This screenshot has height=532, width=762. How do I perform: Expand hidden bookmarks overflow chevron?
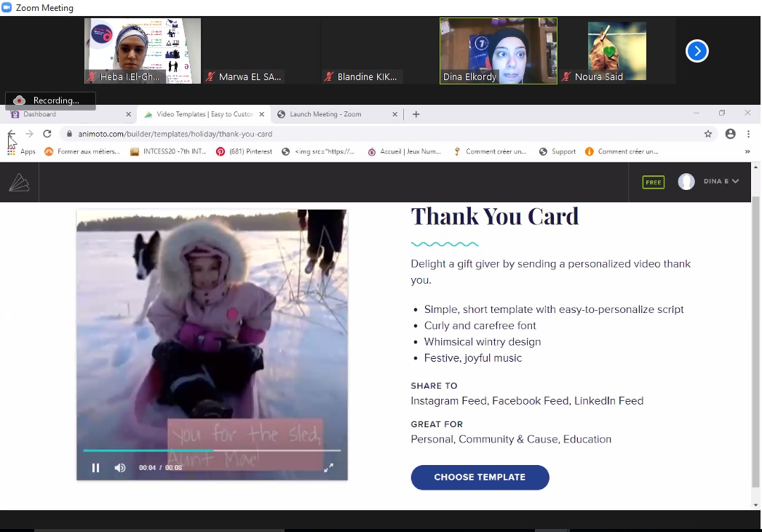tap(747, 151)
